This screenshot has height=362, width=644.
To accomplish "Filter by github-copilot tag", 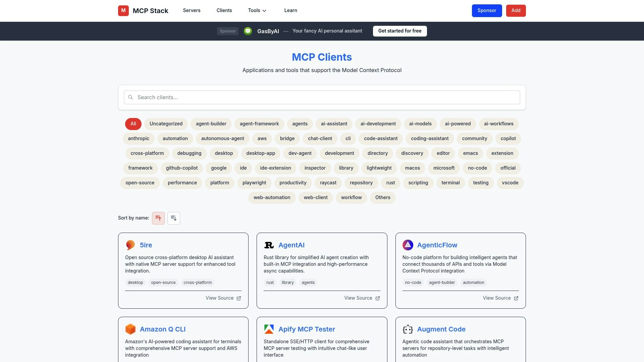I will point(182,168).
